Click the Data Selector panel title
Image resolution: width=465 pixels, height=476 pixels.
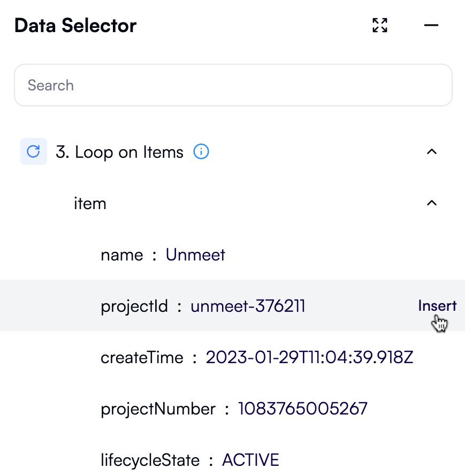point(75,25)
